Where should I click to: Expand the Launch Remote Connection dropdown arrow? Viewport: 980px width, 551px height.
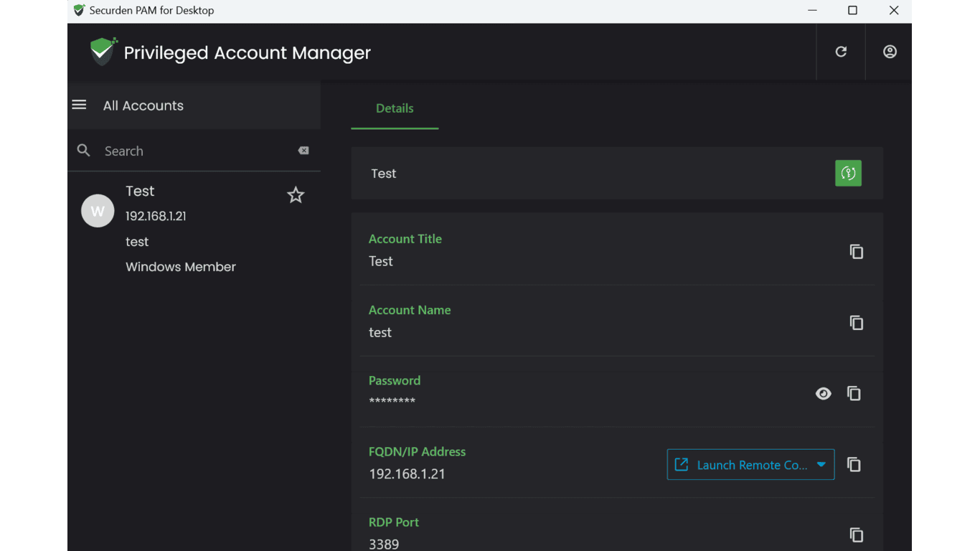[821, 465]
